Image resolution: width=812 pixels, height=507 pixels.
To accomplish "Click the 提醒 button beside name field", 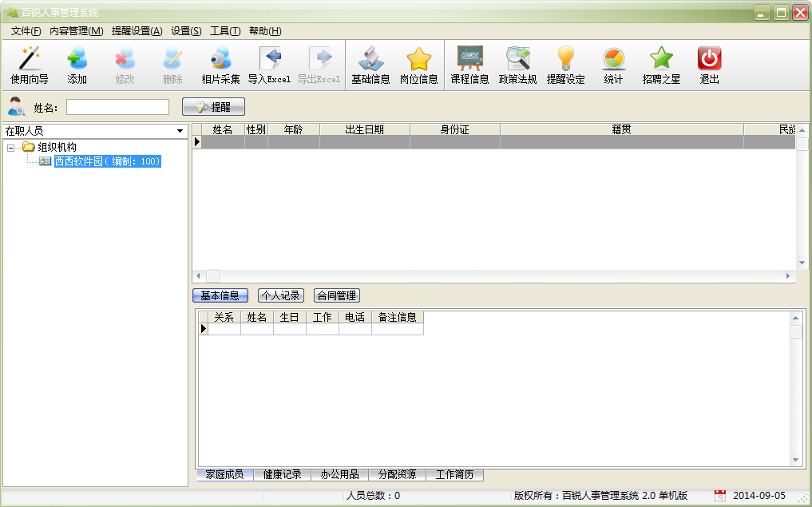I will (213, 107).
